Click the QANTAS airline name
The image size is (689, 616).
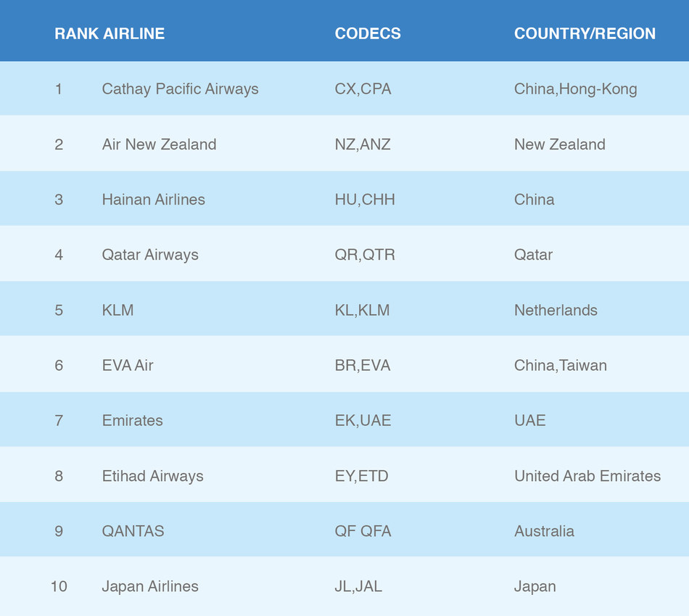[x=133, y=531]
